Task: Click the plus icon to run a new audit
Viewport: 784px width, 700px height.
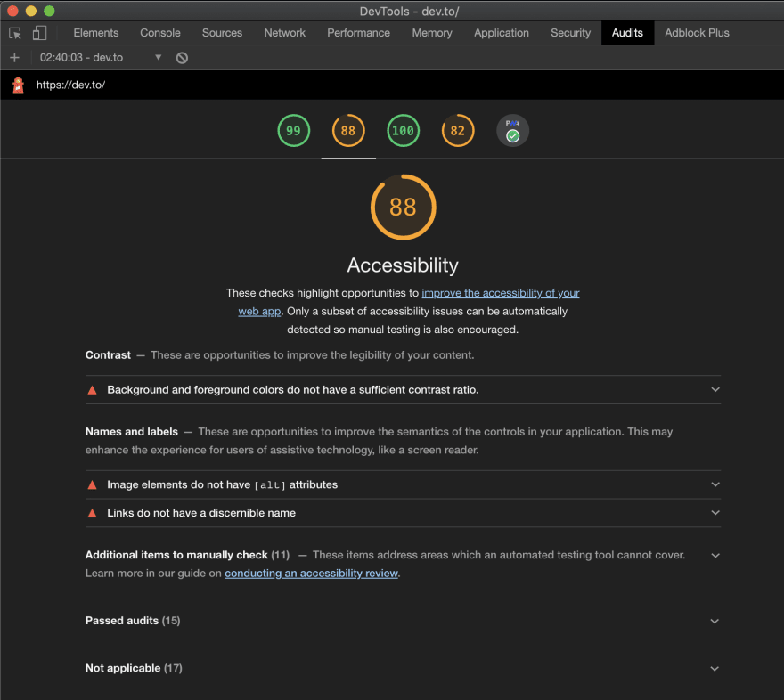Action: pos(14,58)
